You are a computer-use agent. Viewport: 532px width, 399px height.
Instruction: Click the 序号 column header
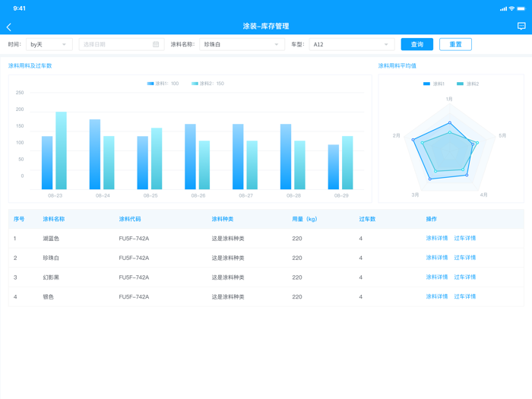(19, 219)
